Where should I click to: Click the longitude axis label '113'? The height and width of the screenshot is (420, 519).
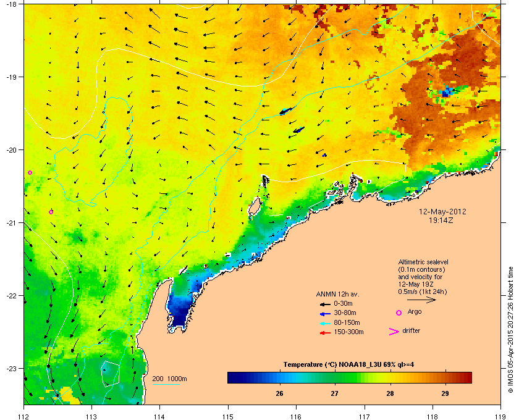tap(91, 417)
